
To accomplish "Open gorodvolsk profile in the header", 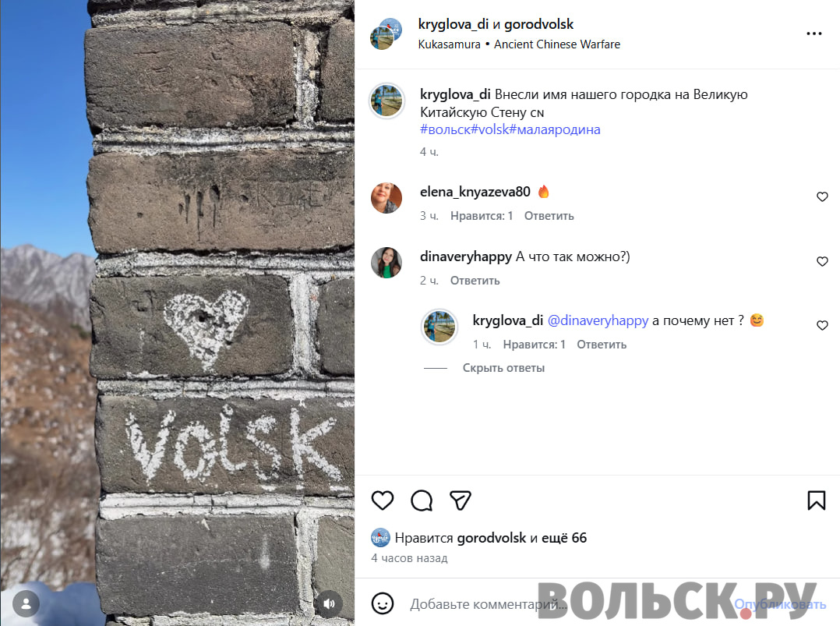I will 538,24.
